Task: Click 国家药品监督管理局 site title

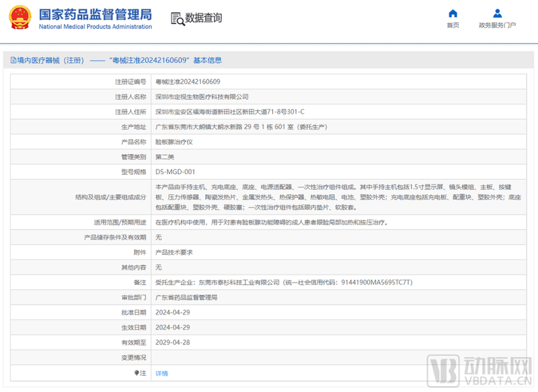Action: coord(95,14)
